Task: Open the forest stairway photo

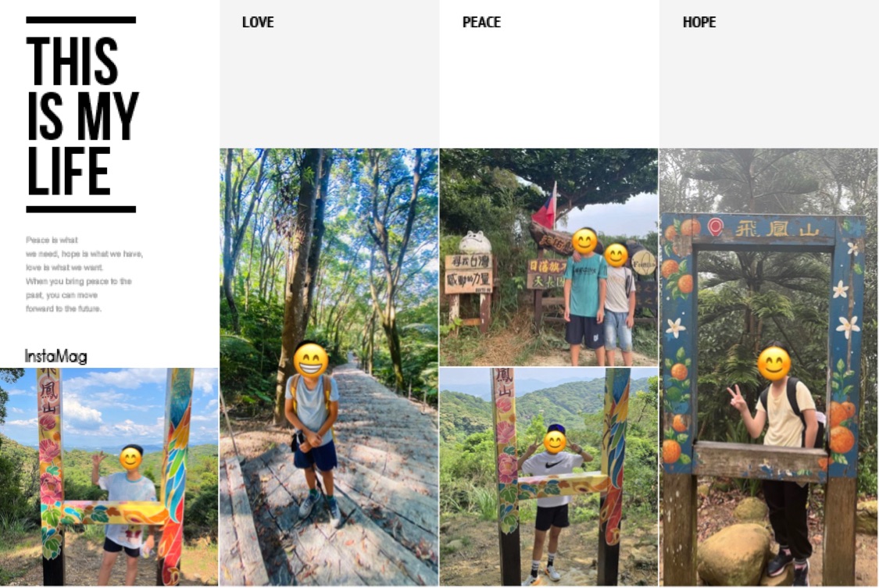Action: click(329, 367)
